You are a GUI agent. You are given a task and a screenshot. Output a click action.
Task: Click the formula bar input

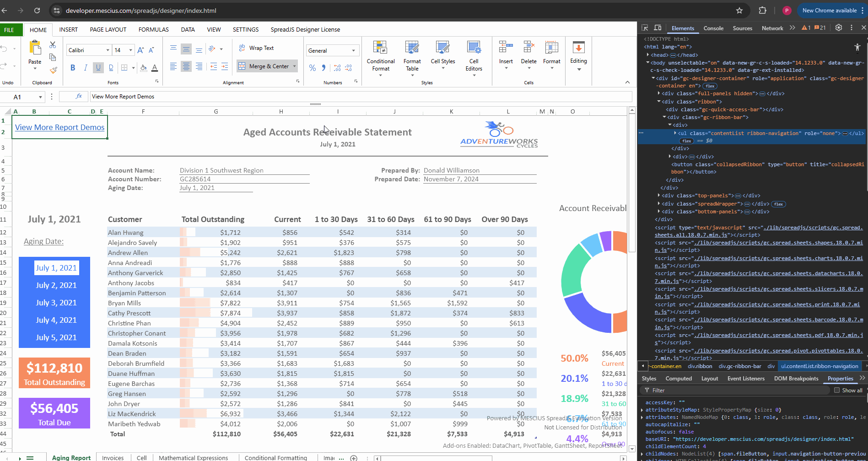(x=361, y=97)
